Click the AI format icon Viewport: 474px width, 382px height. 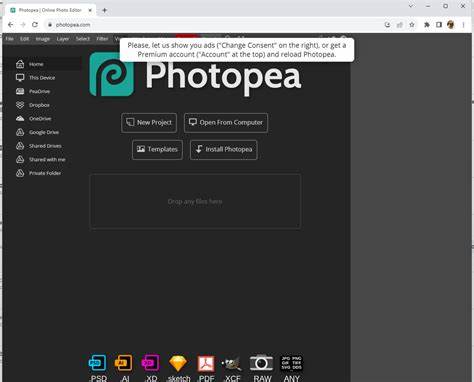point(124,363)
